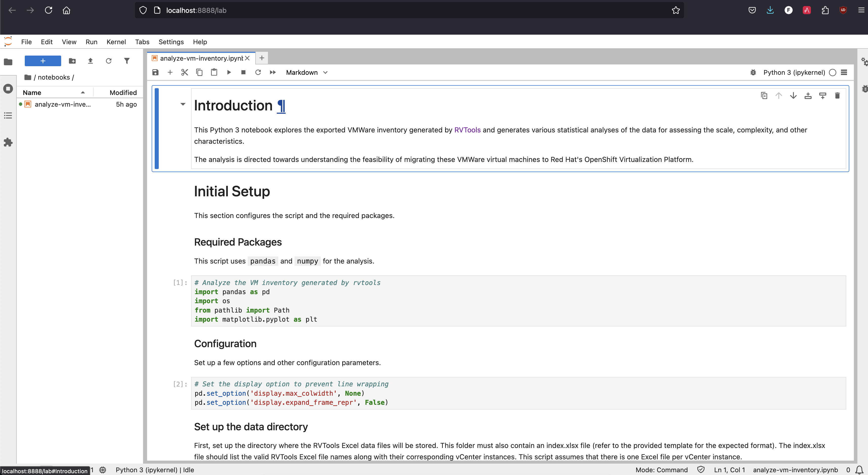Image resolution: width=868 pixels, height=475 pixels.
Task: Switch to the analyze-vm-inventory.ipynb tab
Action: tap(201, 58)
